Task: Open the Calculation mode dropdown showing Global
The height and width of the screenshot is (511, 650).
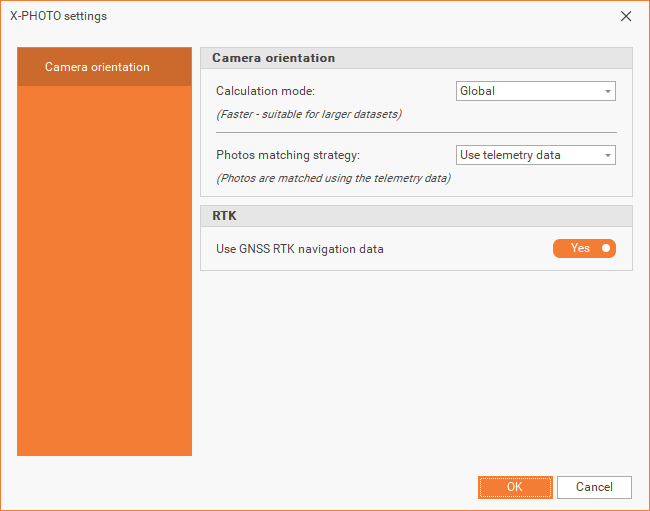Action: (528, 91)
